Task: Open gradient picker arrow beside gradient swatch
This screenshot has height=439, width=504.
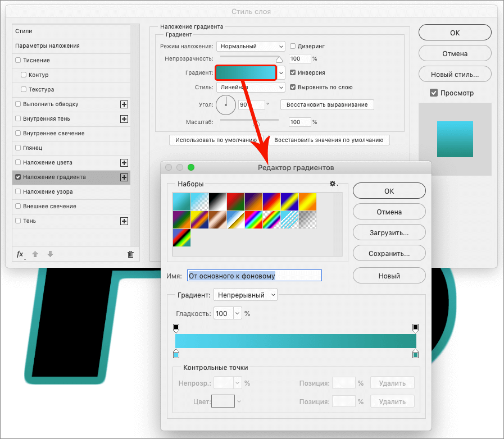Action: pyautogui.click(x=281, y=73)
